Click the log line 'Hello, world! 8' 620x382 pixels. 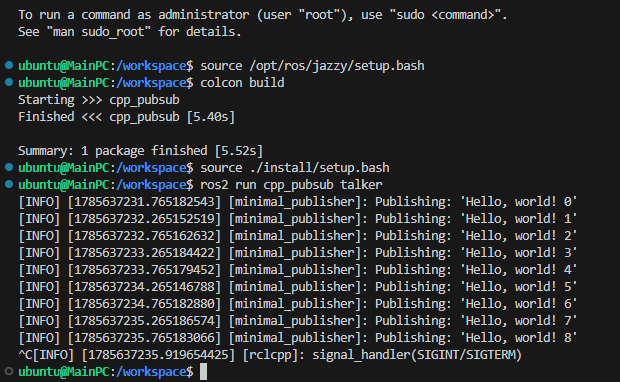297,338
